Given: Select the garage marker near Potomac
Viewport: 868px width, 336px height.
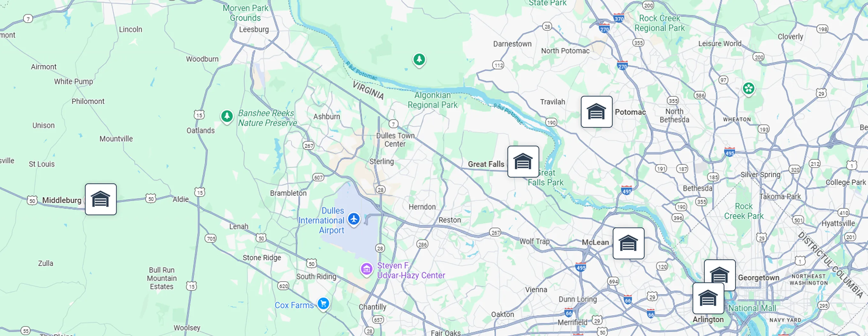Looking at the screenshot, I should (596, 112).
